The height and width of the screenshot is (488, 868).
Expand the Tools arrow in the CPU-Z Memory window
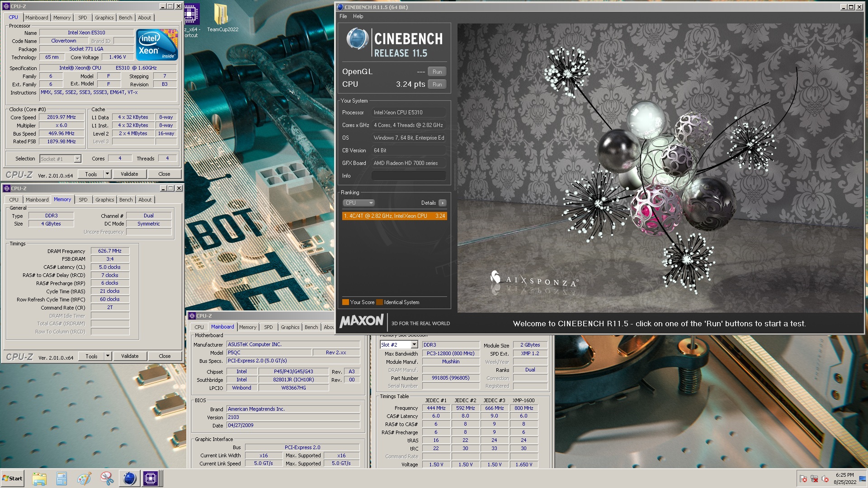pyautogui.click(x=108, y=356)
